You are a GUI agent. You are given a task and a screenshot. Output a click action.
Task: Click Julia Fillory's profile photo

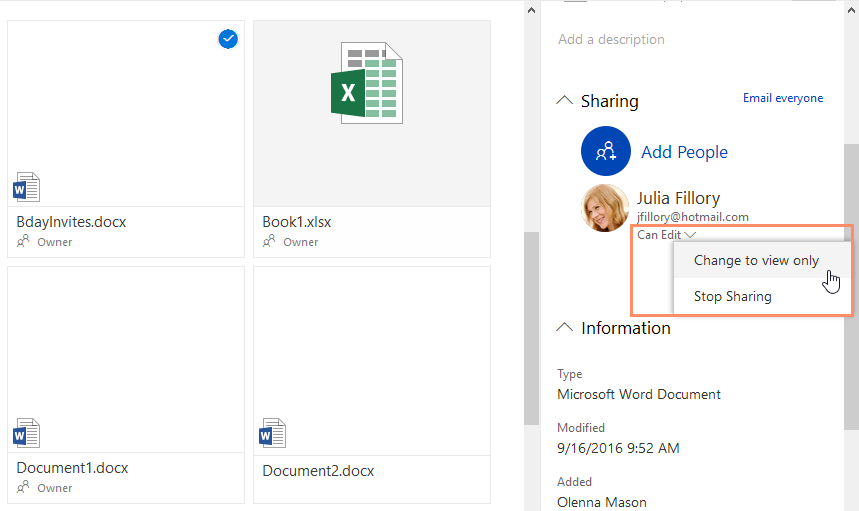[605, 208]
